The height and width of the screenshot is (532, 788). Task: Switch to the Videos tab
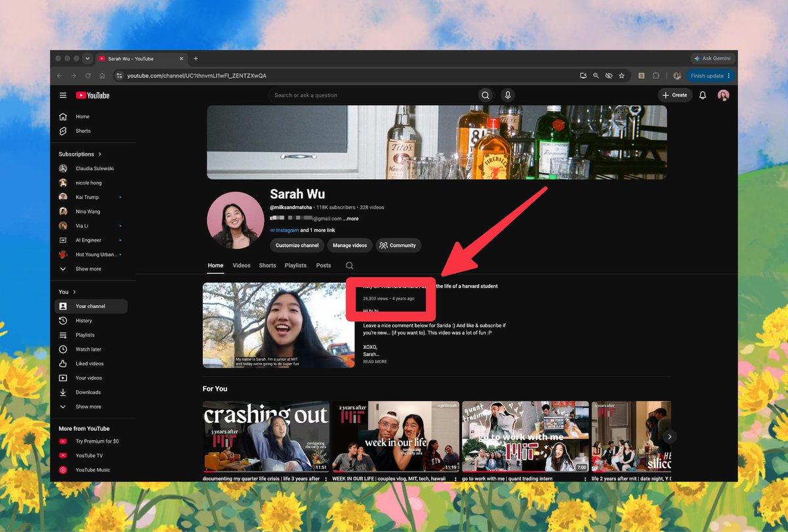(x=242, y=265)
